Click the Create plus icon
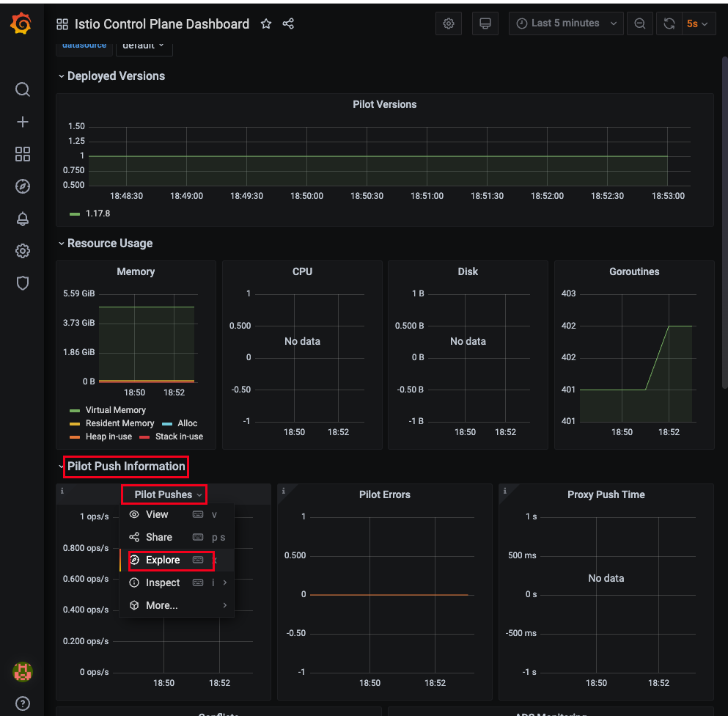This screenshot has width=728, height=716. tap(22, 122)
